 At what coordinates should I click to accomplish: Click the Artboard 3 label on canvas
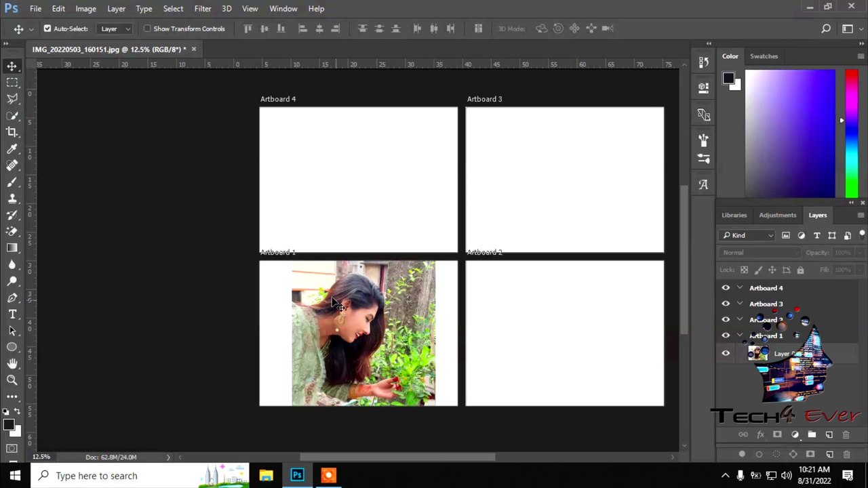[484, 99]
